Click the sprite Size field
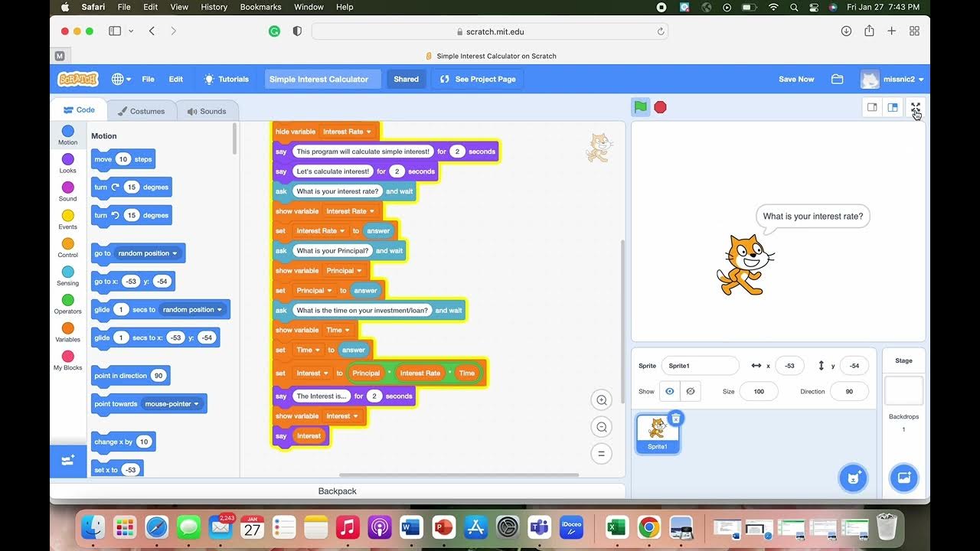980x551 pixels. [759, 391]
